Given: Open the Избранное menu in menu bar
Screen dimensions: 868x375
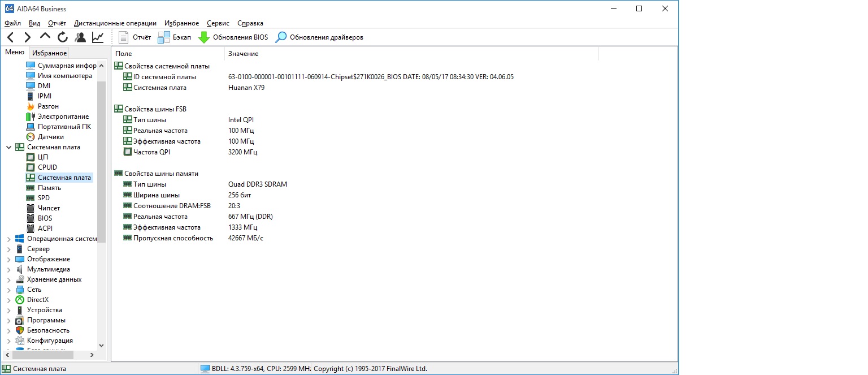Looking at the screenshot, I should click(182, 23).
